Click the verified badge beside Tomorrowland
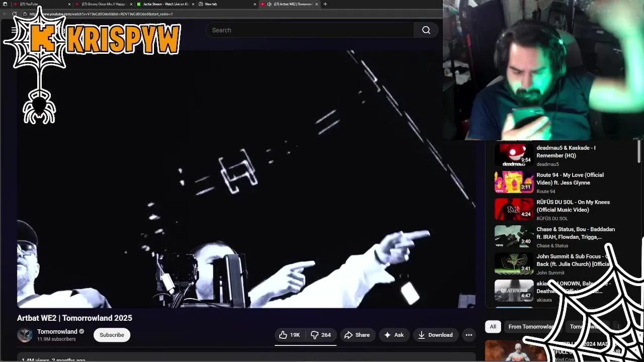 pos(82,332)
